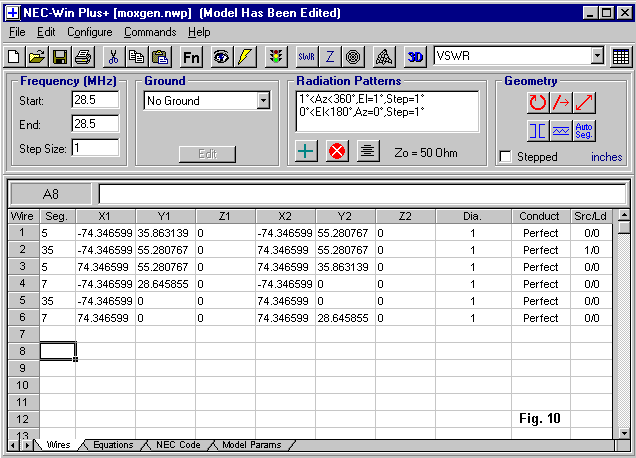Click the rotate geometry icon

[538, 101]
